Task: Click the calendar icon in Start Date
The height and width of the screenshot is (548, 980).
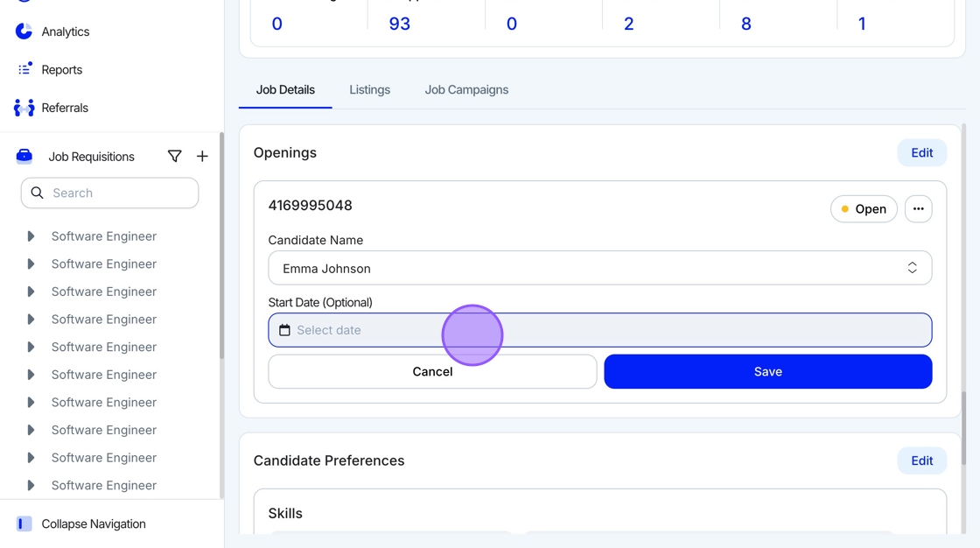Action: [x=284, y=330]
